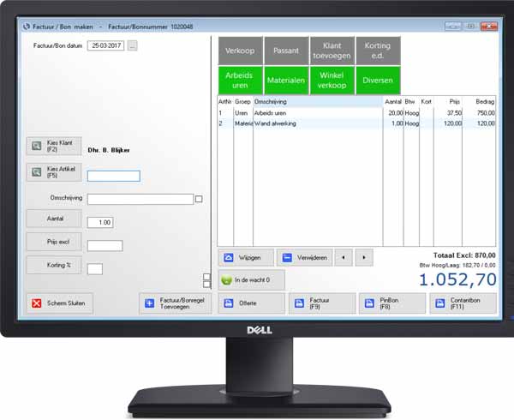514x420 pixels.
Task: Select the Passant button
Action: click(x=286, y=51)
